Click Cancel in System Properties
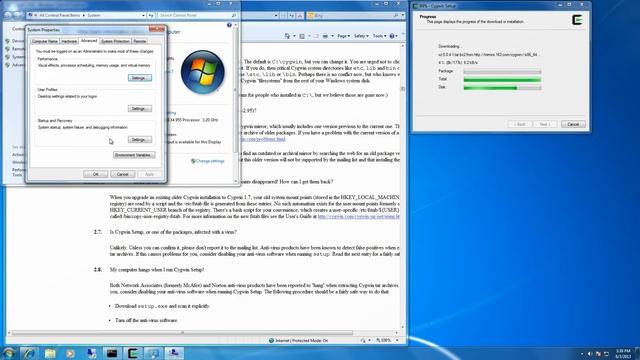 point(122,174)
